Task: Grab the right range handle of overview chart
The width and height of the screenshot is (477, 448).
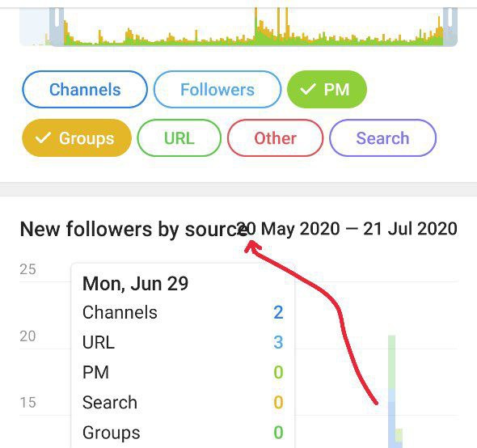Action: tap(450, 27)
